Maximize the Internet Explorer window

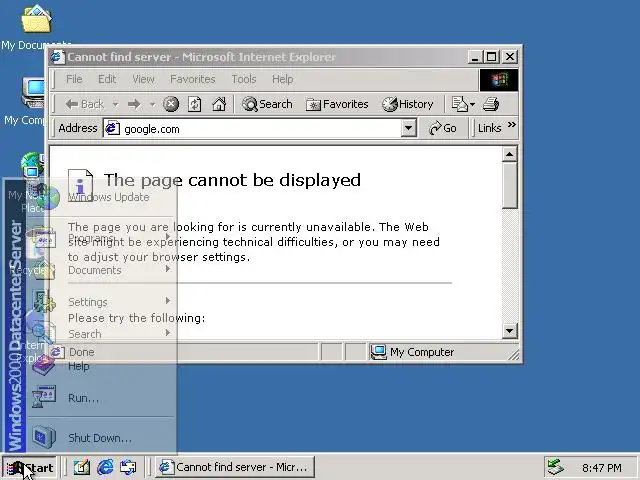tap(491, 57)
